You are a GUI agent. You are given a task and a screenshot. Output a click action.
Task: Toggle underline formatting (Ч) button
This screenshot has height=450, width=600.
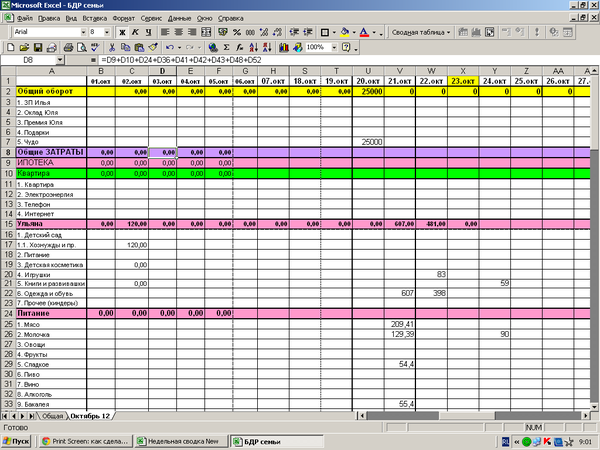tap(148, 32)
